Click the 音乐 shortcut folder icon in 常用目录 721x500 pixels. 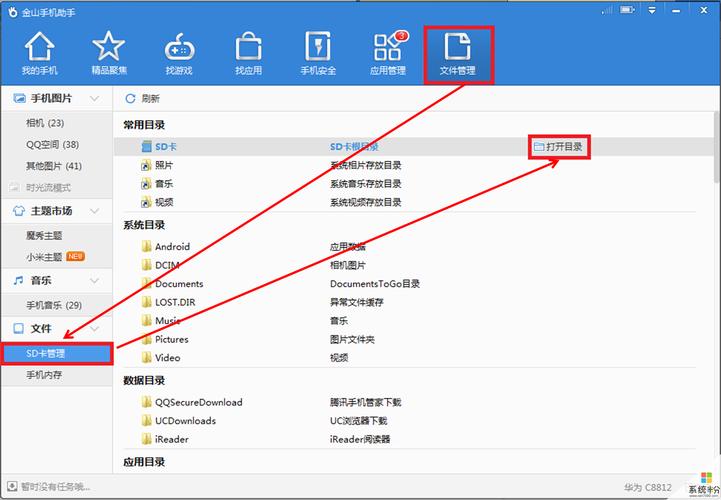coord(146,184)
